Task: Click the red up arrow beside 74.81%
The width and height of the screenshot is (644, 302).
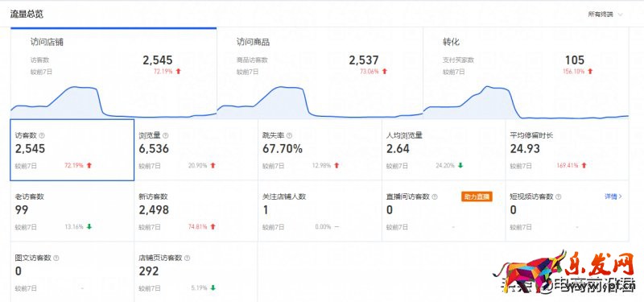Action: pos(213,226)
